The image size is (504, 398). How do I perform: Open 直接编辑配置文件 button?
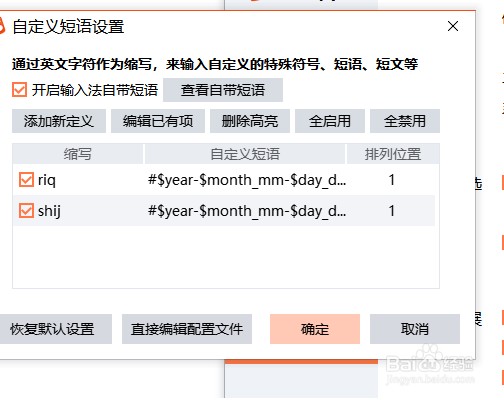click(x=187, y=329)
